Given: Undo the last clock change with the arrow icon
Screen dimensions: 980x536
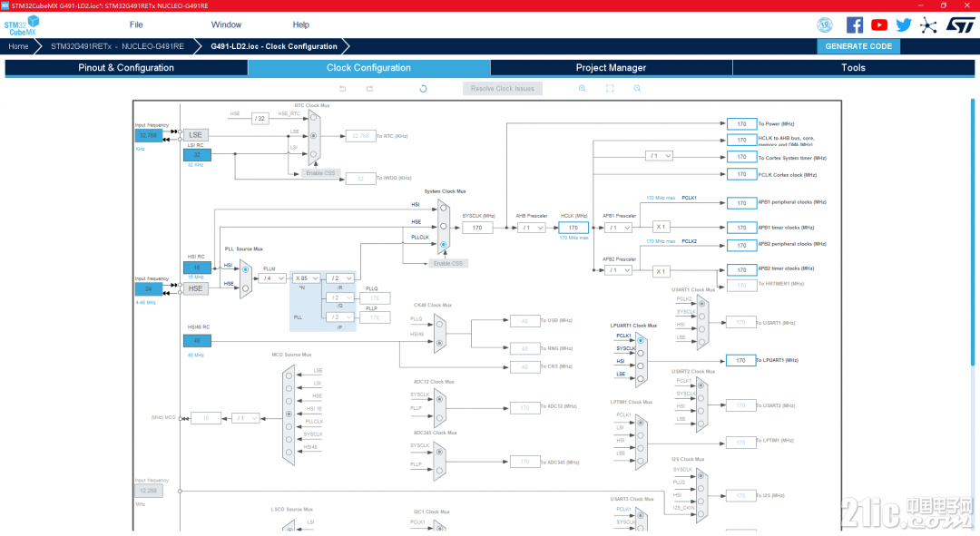Looking at the screenshot, I should 342,89.
